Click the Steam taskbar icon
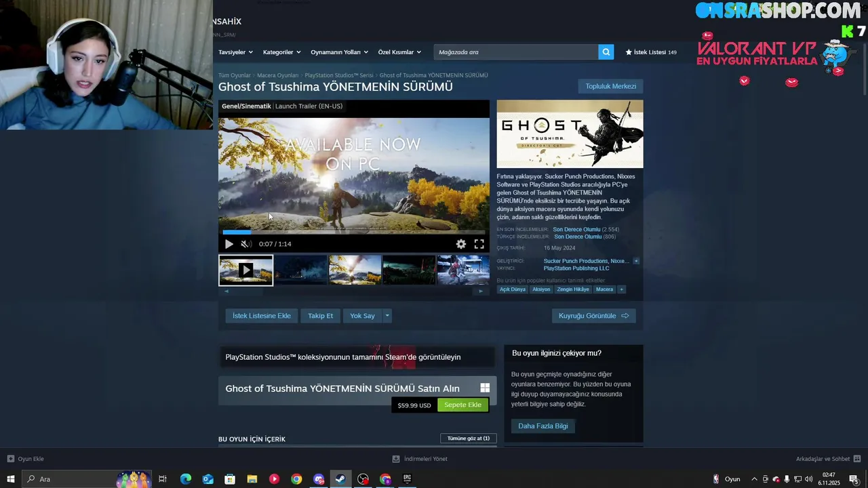The height and width of the screenshot is (488, 868). [x=340, y=479]
